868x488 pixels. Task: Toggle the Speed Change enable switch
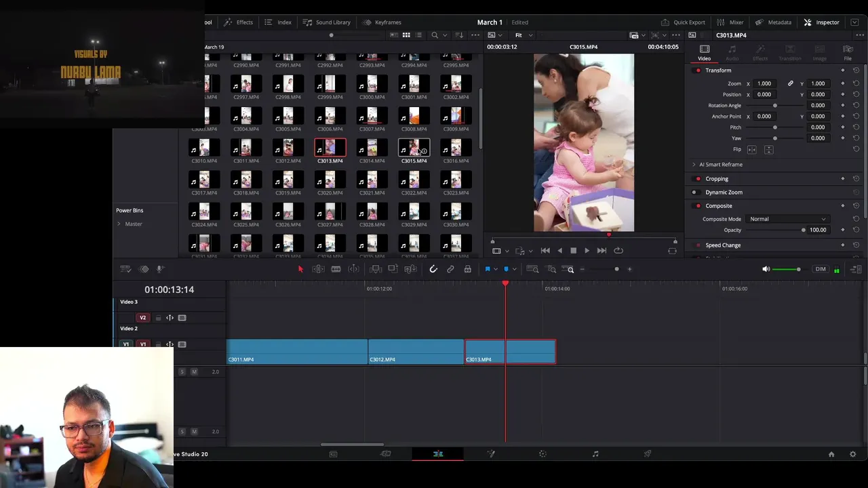click(x=698, y=245)
